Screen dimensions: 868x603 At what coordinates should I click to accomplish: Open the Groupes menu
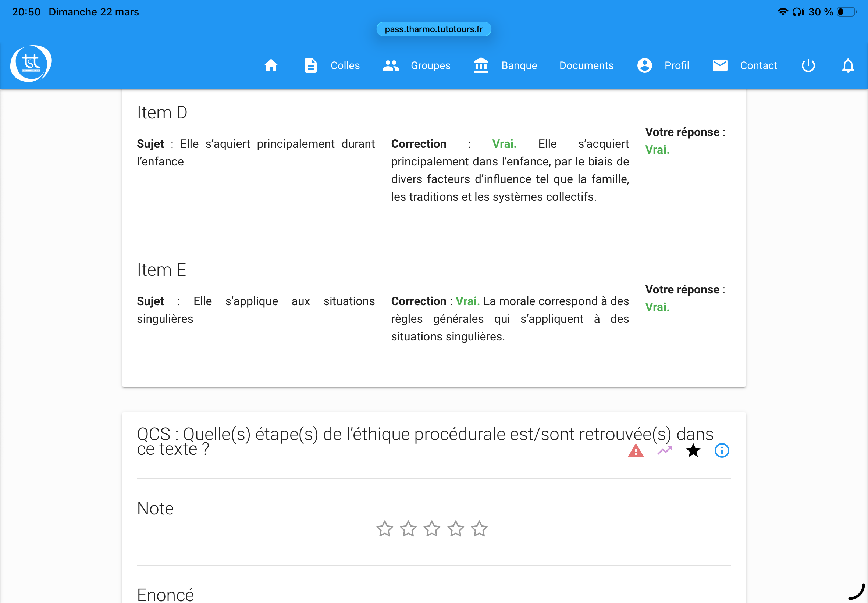(x=430, y=65)
